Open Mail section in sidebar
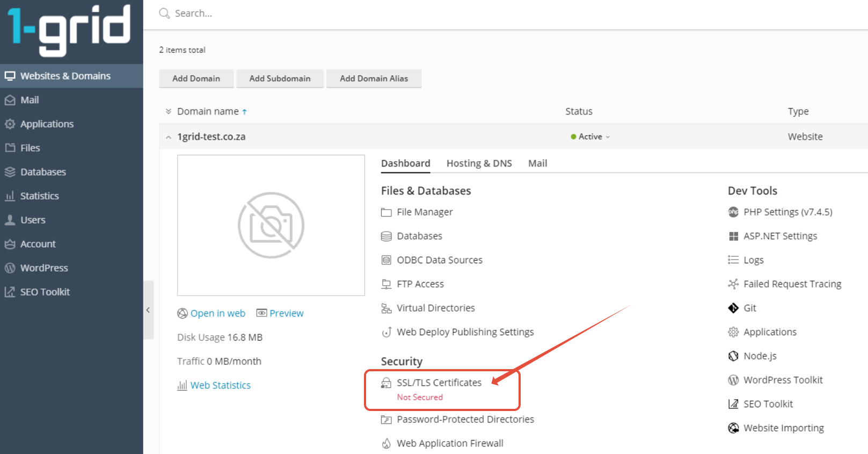868x454 pixels. click(71, 100)
